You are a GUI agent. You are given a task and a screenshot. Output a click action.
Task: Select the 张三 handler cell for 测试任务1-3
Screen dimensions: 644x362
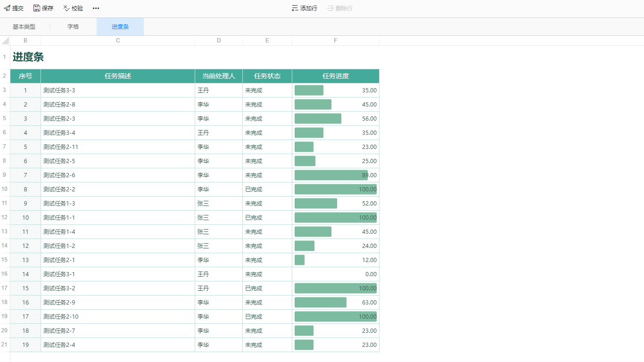218,204
